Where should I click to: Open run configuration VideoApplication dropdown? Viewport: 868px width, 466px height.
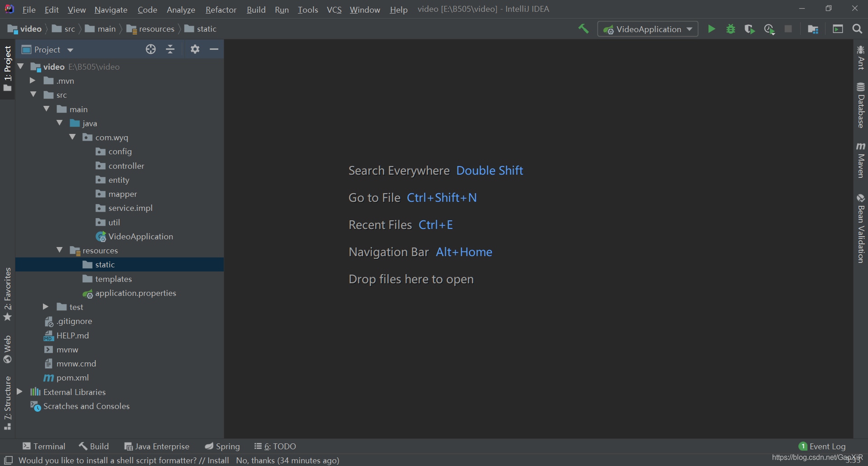pyautogui.click(x=647, y=29)
